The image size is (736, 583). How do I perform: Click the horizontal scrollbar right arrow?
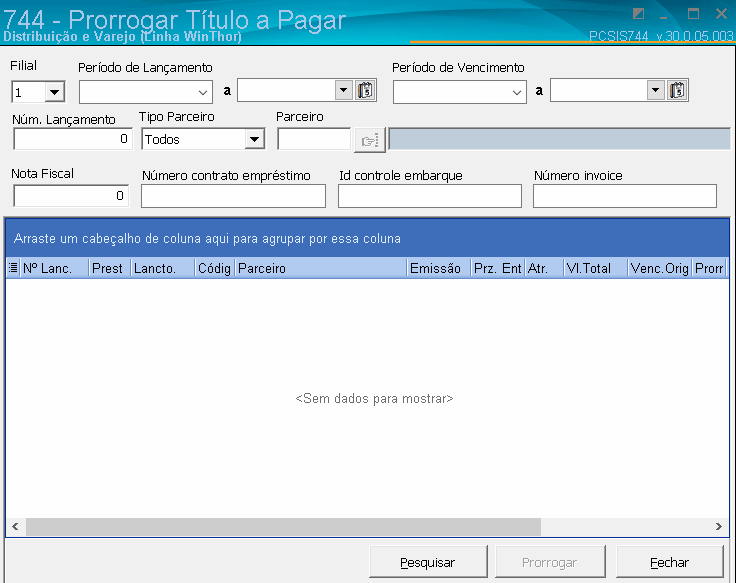click(x=719, y=526)
